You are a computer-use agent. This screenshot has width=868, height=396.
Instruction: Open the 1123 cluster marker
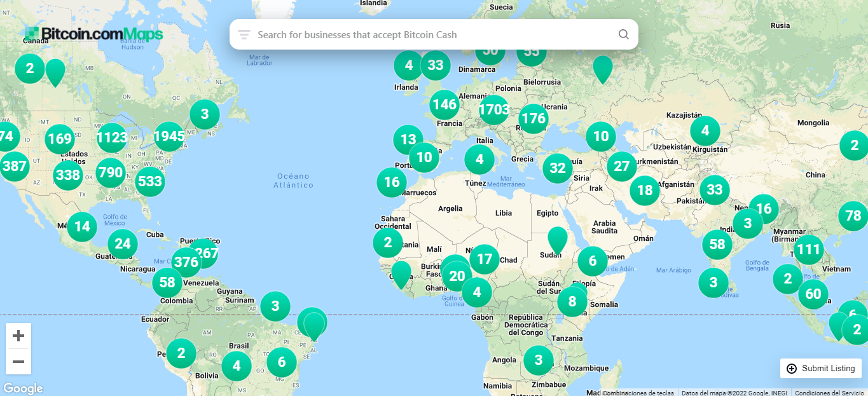pos(112,138)
